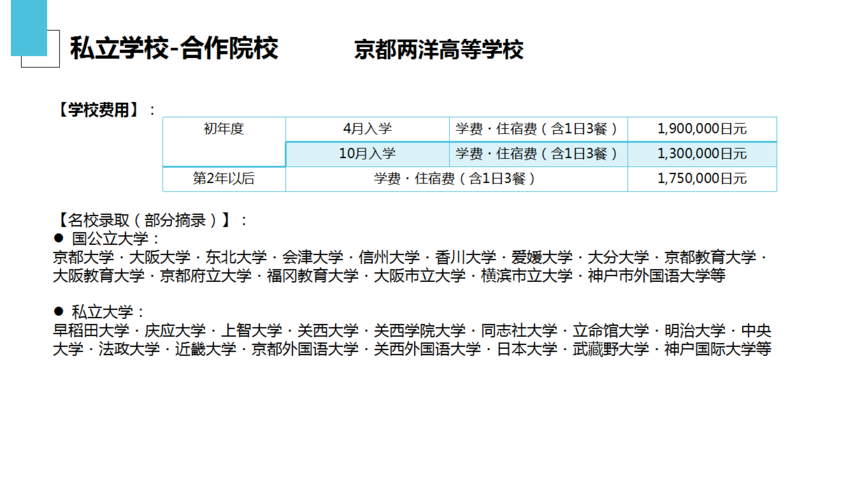Click the text 同志社大学
This screenshot has width=860, height=484.
coord(519,331)
